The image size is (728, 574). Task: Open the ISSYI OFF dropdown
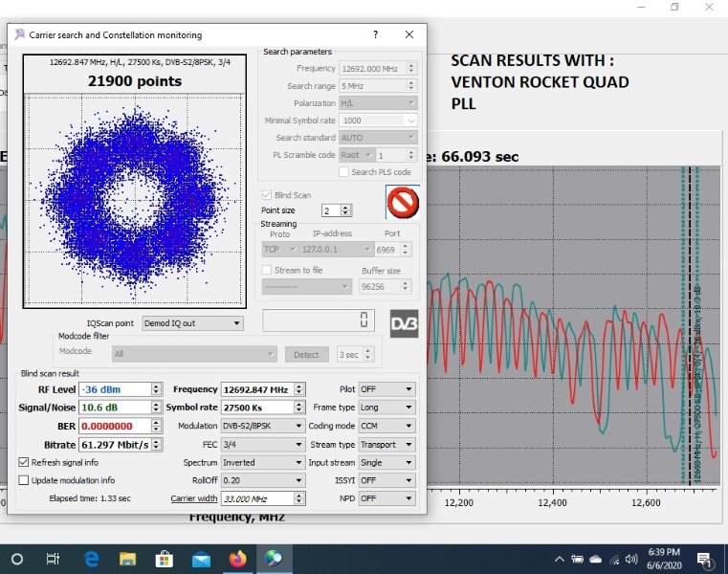click(386, 480)
